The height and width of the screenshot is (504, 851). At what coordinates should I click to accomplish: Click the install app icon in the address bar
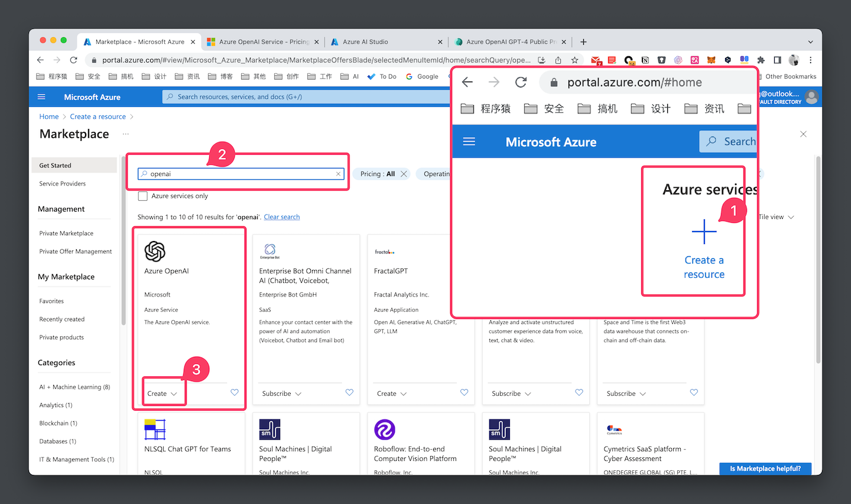(x=541, y=60)
